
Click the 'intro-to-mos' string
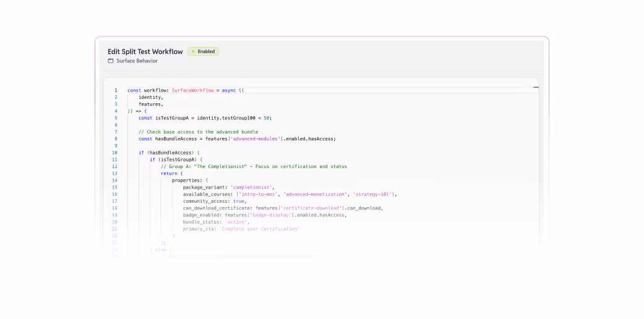pyautogui.click(x=260, y=194)
